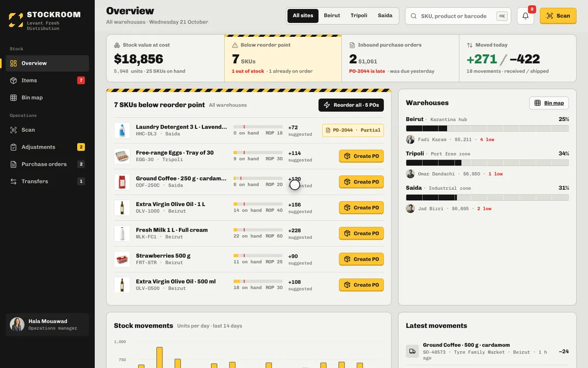Open Transfers in the sidebar
Image resolution: width=588 pixels, height=368 pixels.
point(48,182)
